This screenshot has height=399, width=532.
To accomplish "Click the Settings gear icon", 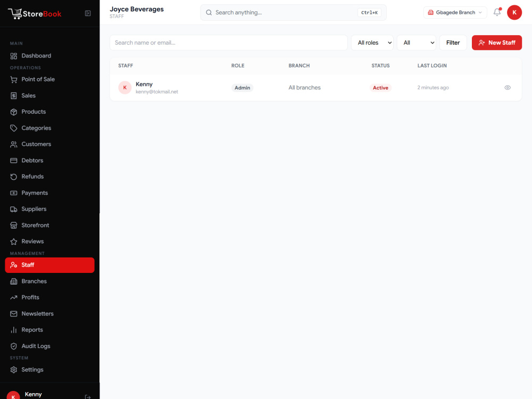I will (x=14, y=370).
